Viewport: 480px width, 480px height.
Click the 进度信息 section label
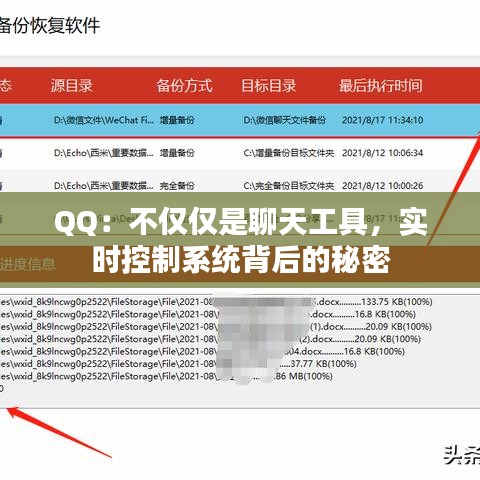[x=27, y=264]
